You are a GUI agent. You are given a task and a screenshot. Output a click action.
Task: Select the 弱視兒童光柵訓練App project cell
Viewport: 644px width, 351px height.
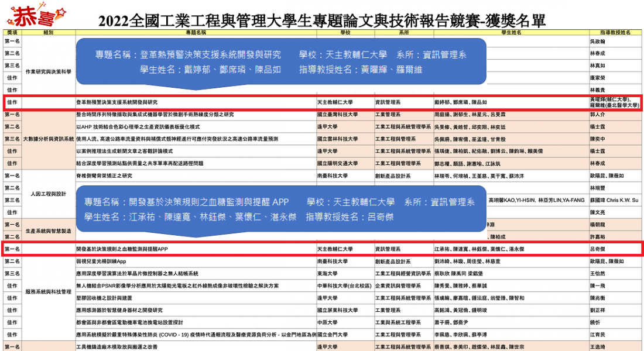(101, 261)
